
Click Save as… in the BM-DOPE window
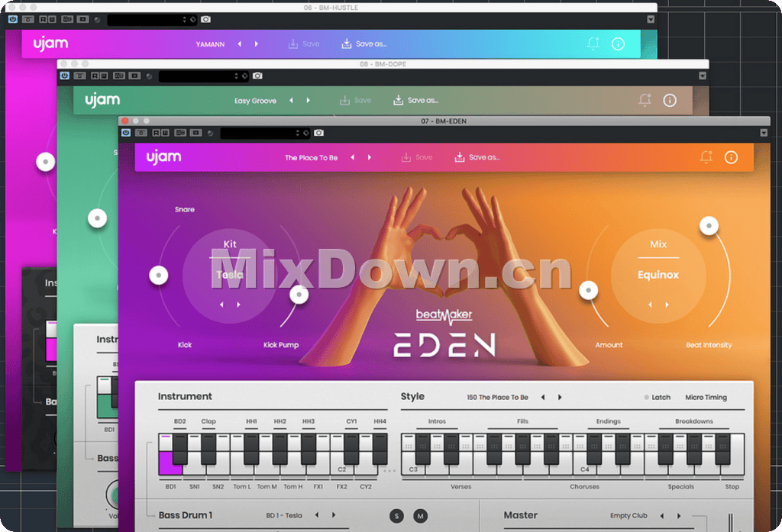tap(415, 100)
